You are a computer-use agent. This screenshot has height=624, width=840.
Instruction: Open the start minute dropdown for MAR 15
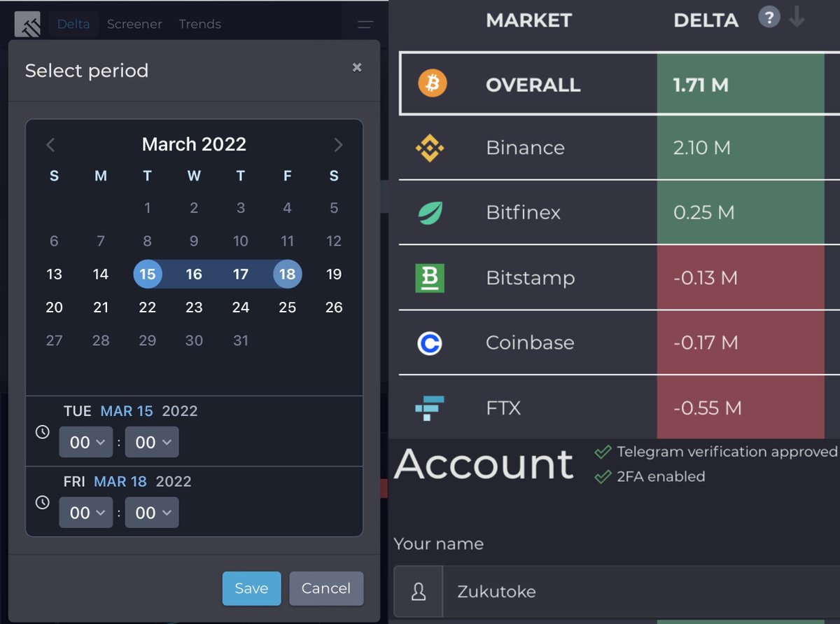coord(152,442)
